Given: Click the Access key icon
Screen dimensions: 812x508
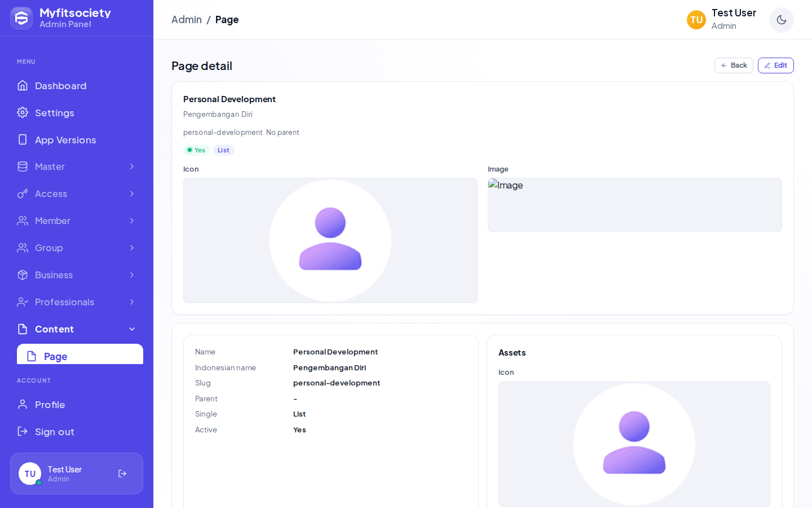Looking at the screenshot, I should pyautogui.click(x=23, y=194).
